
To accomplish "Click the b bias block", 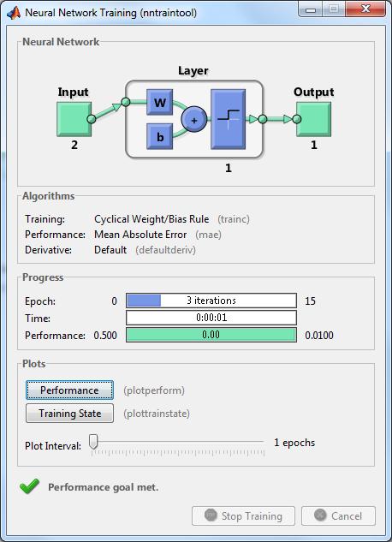I will [x=159, y=136].
